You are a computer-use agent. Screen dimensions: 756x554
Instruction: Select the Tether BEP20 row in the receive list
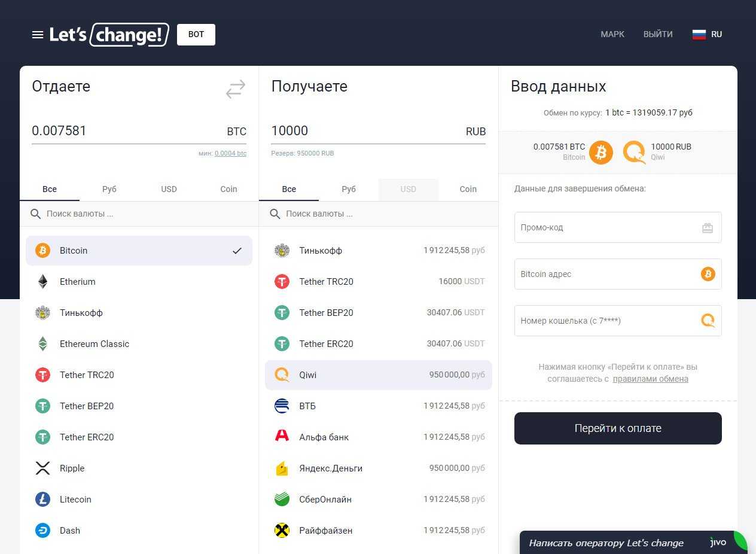[x=379, y=313]
